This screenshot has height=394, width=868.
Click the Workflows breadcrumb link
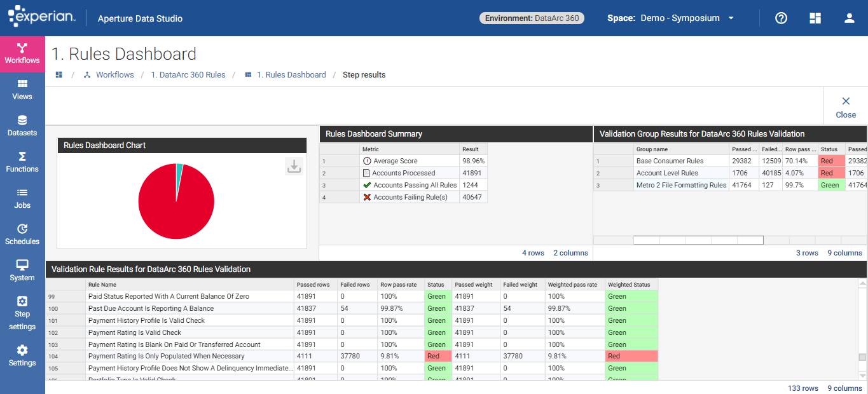point(114,75)
